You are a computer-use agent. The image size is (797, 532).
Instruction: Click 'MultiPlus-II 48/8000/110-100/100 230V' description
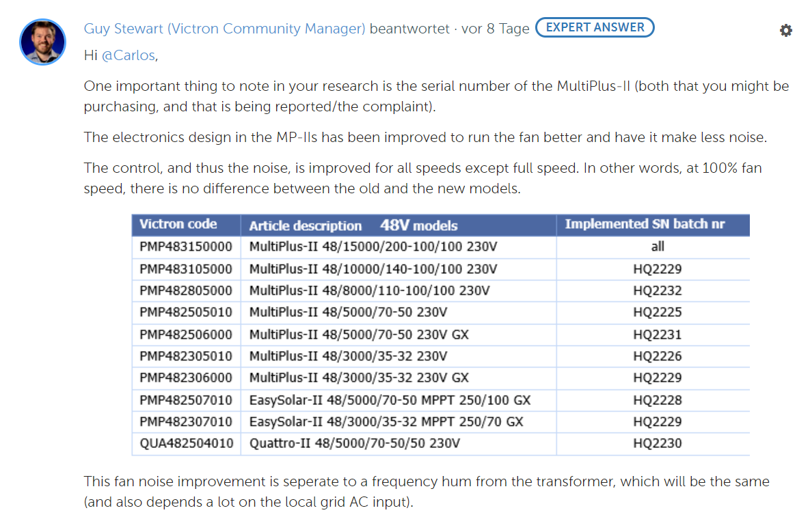[370, 291]
